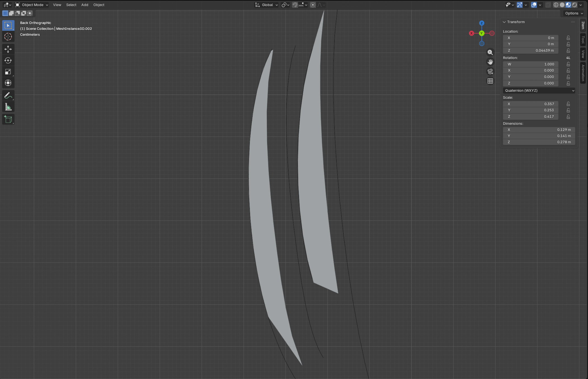588x379 pixels.
Task: Toggle camera view icon
Action: (x=490, y=71)
